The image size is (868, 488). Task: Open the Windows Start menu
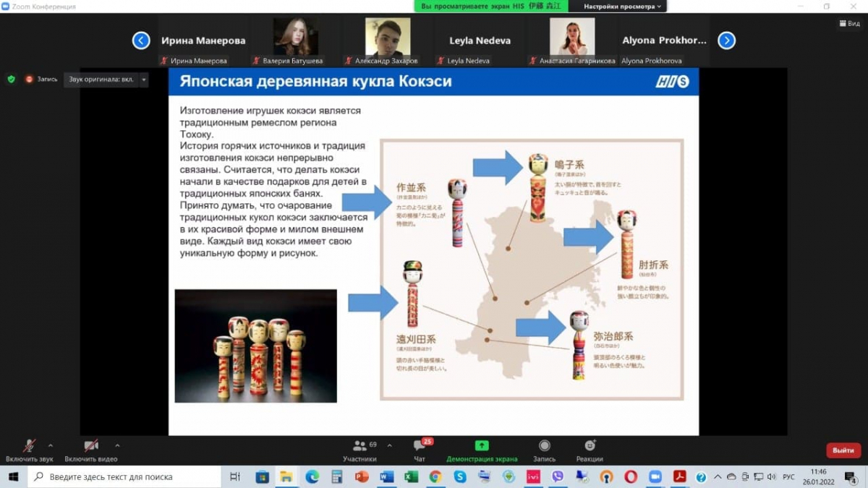tap(13, 476)
